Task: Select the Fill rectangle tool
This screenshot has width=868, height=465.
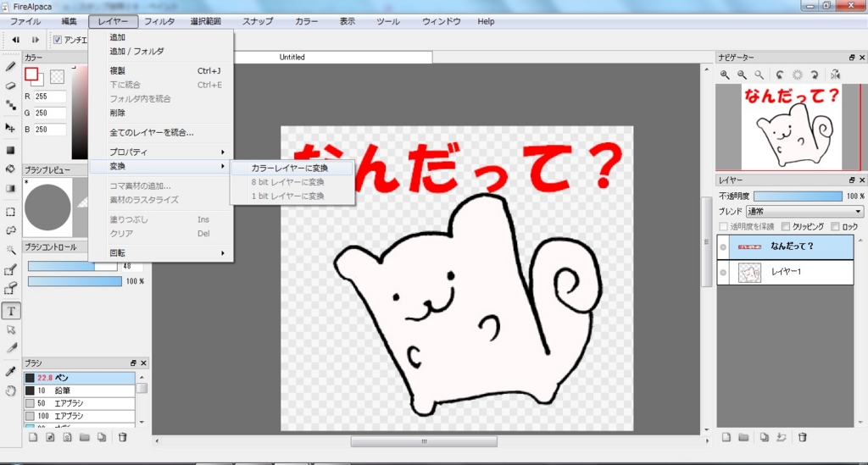Action: tap(10, 151)
